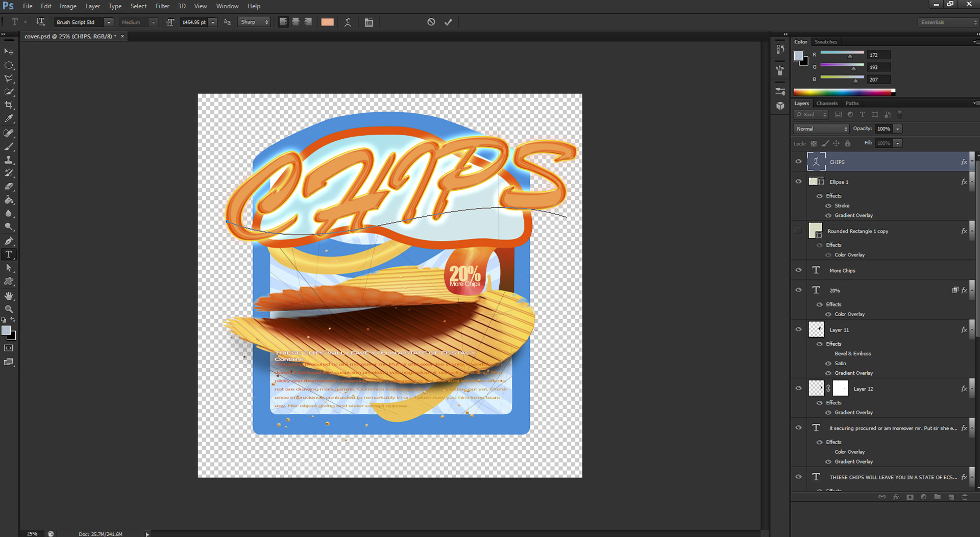The image size is (980, 537).
Task: Open the Essentials workspace dropdown
Action: point(948,22)
